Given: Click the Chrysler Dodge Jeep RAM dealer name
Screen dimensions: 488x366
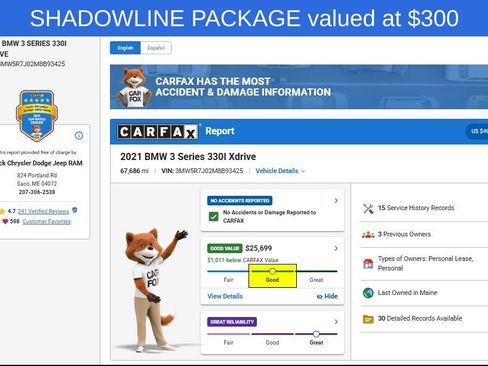Looking at the screenshot, I should pyautogui.click(x=41, y=163).
